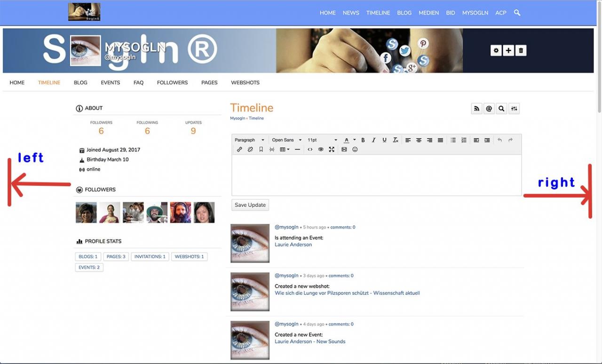This screenshot has width=602, height=364.
Task: Open the 11pt font size dropdown
Action: [322, 140]
